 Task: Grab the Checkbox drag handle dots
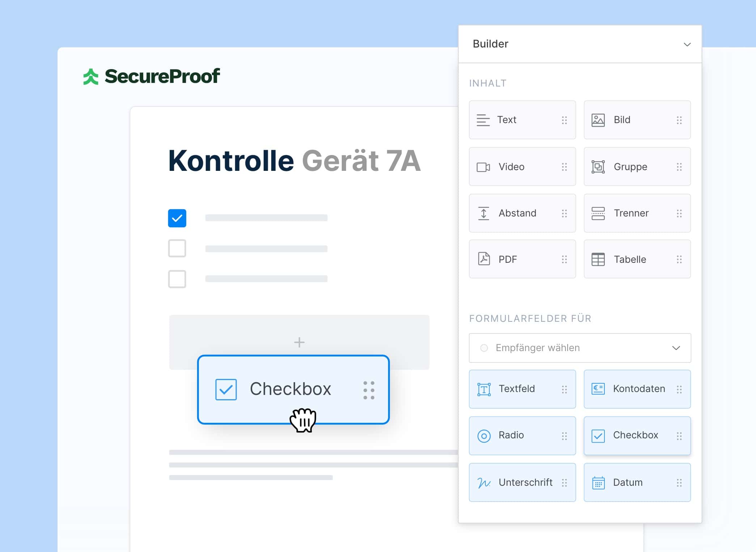pyautogui.click(x=368, y=390)
